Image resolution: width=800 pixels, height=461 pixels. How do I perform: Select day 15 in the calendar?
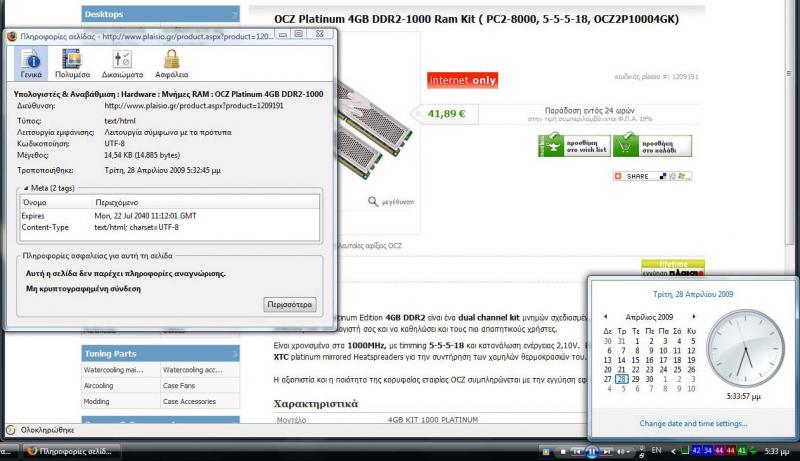[635, 360]
